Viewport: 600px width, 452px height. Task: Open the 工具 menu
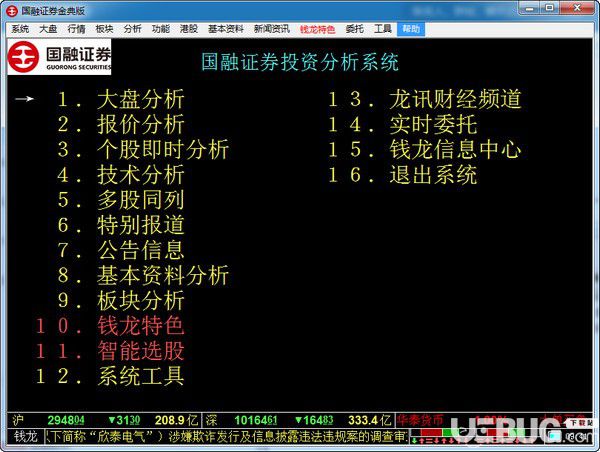click(383, 29)
